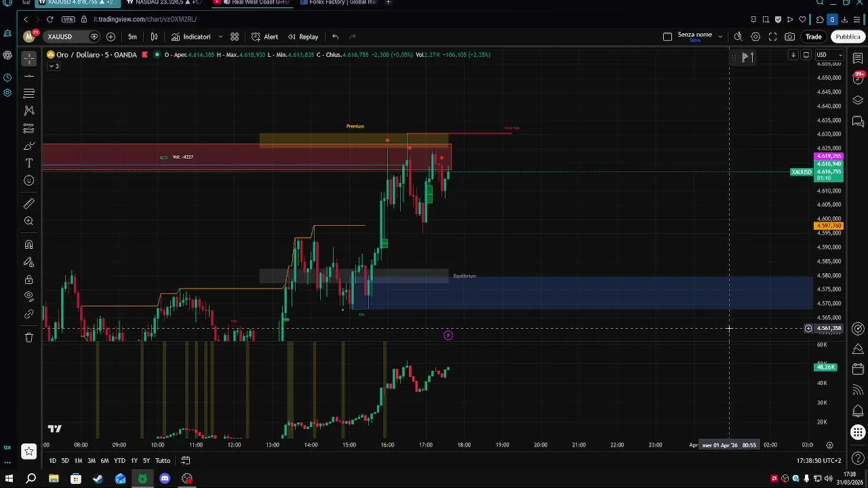The width and height of the screenshot is (868, 488).
Task: Click the address bar URL
Action: pyautogui.click(x=145, y=19)
